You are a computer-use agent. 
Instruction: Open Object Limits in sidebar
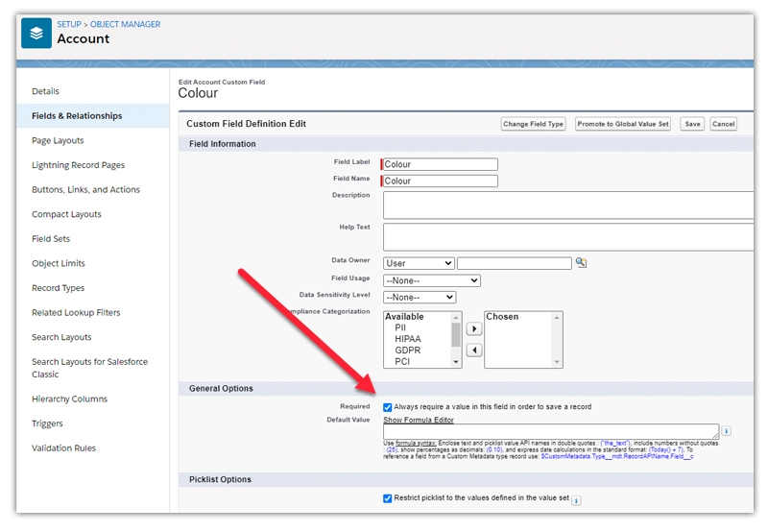point(59,263)
